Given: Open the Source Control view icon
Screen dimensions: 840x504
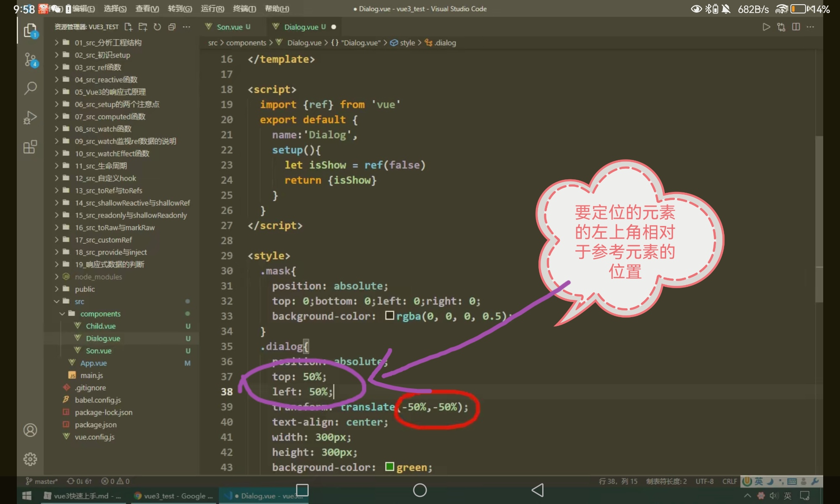Looking at the screenshot, I should click(30, 60).
